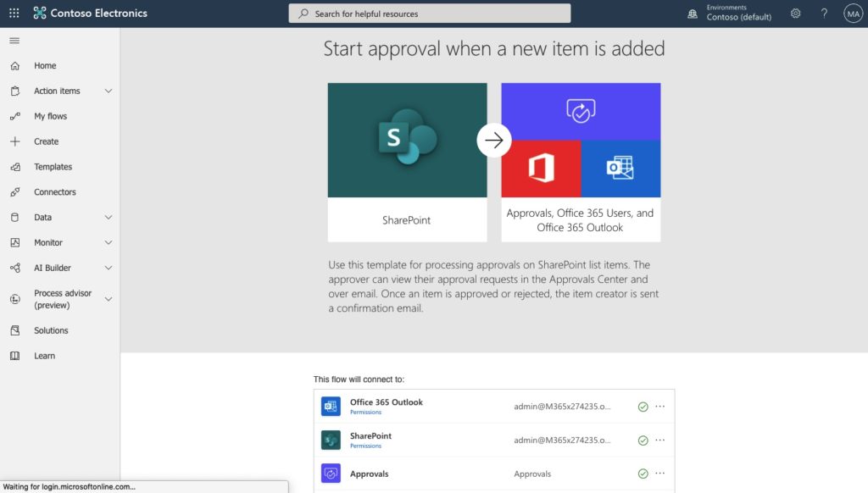Open SharePoint connection options ellipsis
868x493 pixels.
click(x=659, y=440)
